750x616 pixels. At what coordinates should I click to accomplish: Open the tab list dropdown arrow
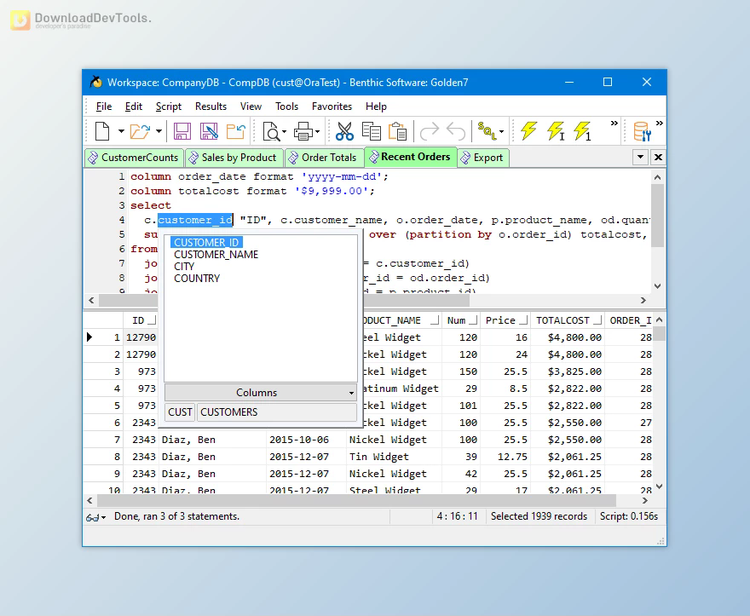640,157
